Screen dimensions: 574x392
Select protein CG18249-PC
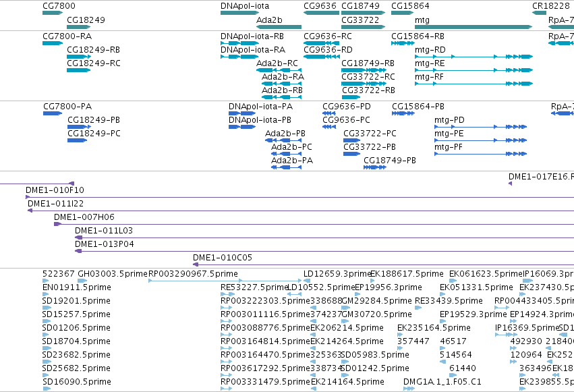click(94, 134)
